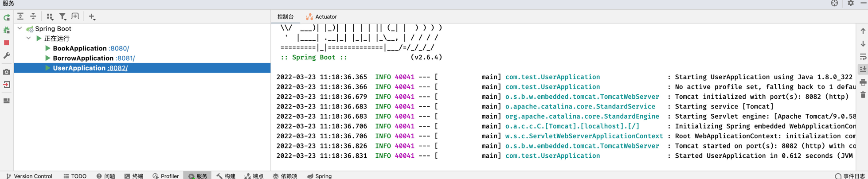Open the 依赖项 dependencies tool window

285,176
